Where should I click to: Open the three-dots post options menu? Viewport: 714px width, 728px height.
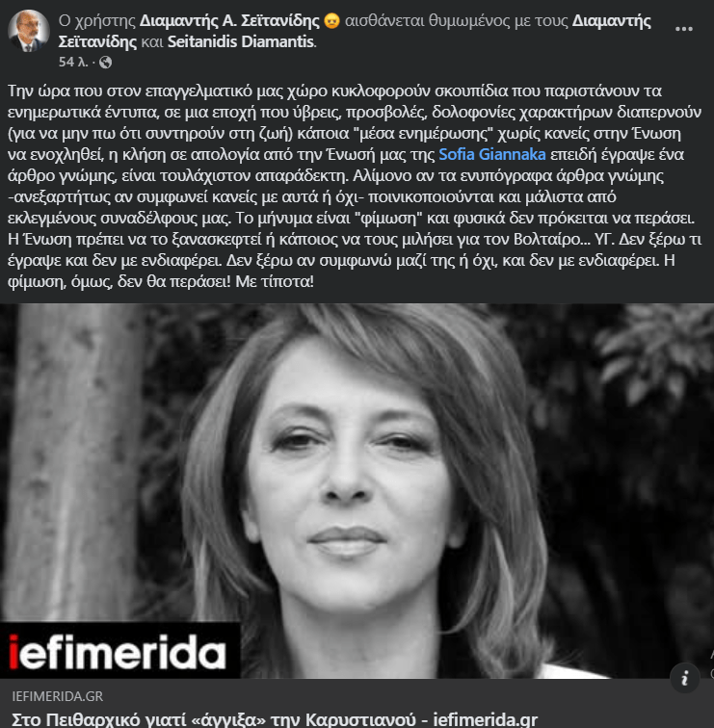coord(683,29)
